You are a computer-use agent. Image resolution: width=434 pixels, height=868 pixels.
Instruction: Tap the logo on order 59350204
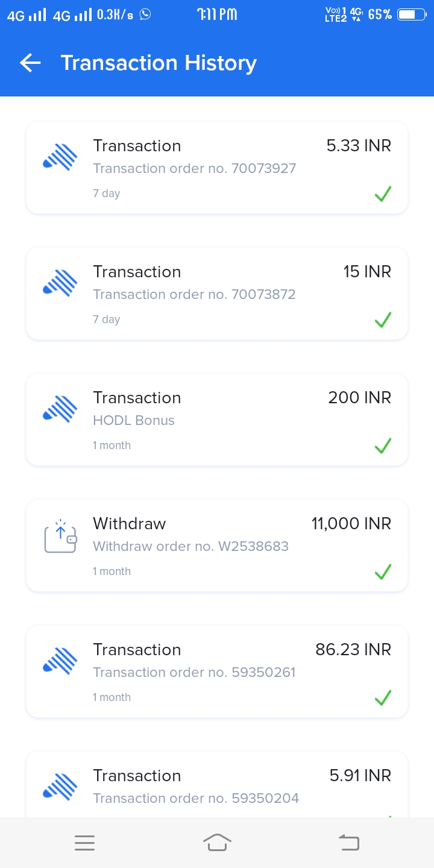(60, 787)
